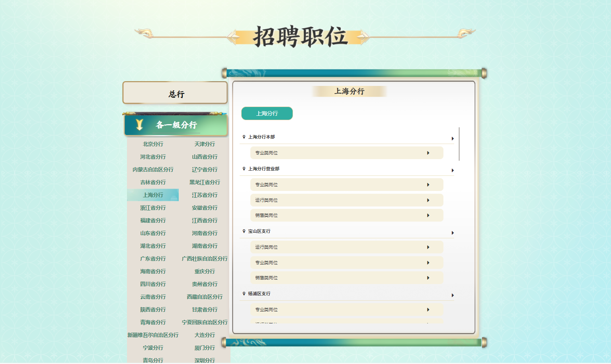Expand 宝山区支行 with its right arrow
The image size is (611, 364).
click(x=453, y=233)
